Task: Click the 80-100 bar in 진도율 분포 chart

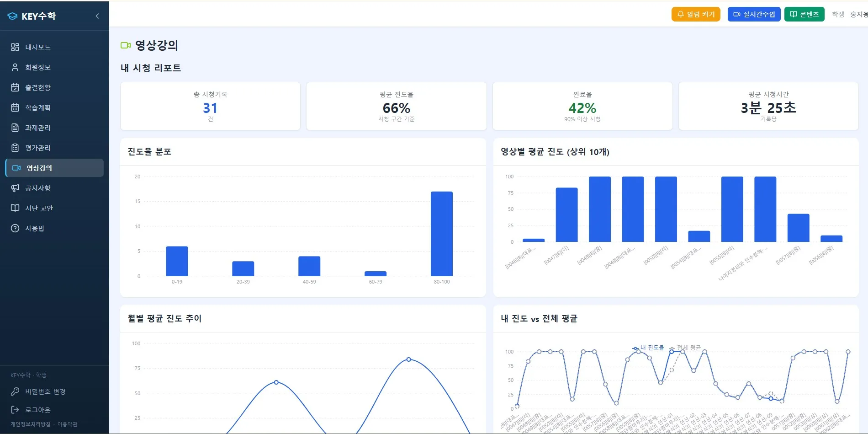Action: (442, 234)
